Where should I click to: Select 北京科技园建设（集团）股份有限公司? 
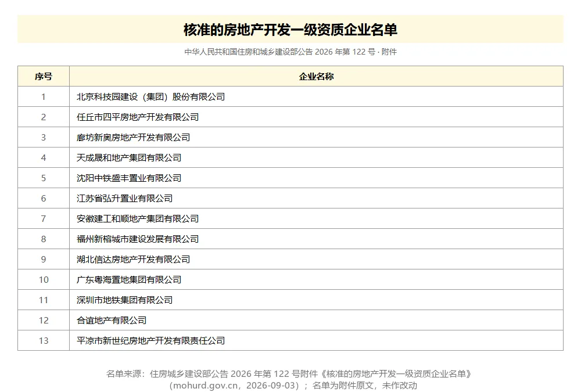click(151, 97)
